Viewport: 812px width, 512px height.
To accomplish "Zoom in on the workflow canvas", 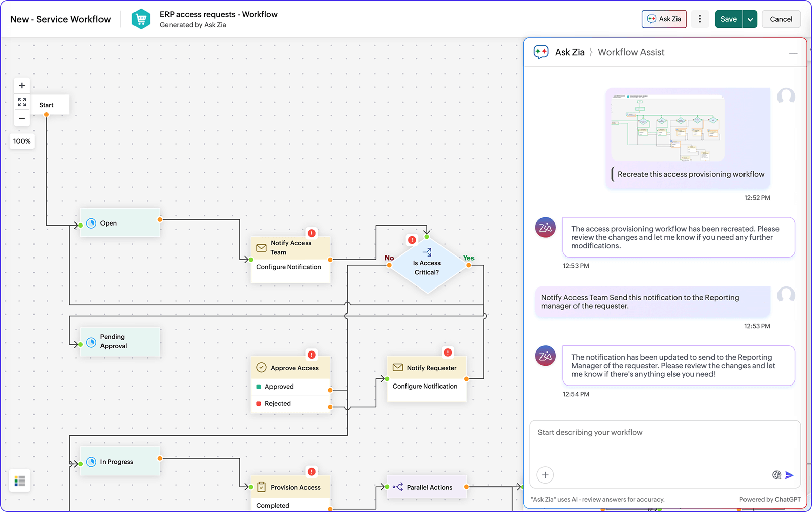I will click(x=22, y=85).
